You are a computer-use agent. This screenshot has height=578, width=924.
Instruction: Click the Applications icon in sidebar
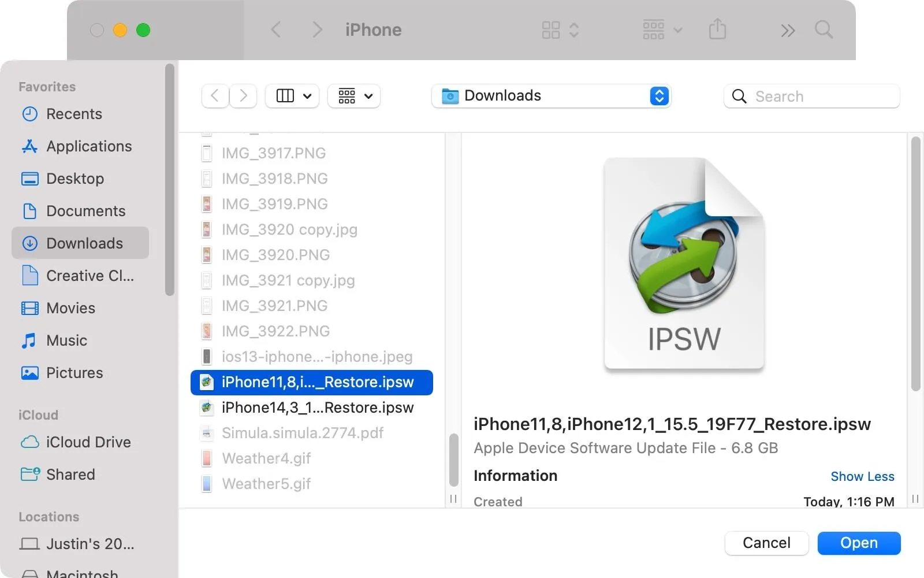(30, 146)
